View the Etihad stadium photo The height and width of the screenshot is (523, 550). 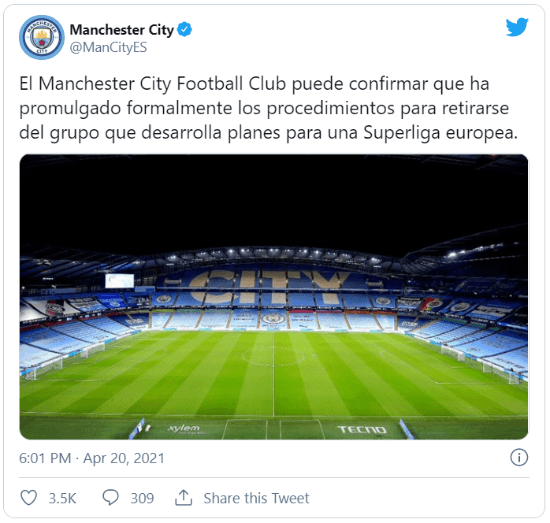274,297
